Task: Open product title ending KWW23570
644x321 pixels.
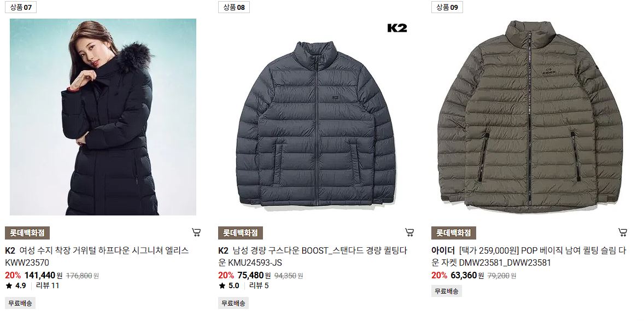Action: [x=97, y=256]
